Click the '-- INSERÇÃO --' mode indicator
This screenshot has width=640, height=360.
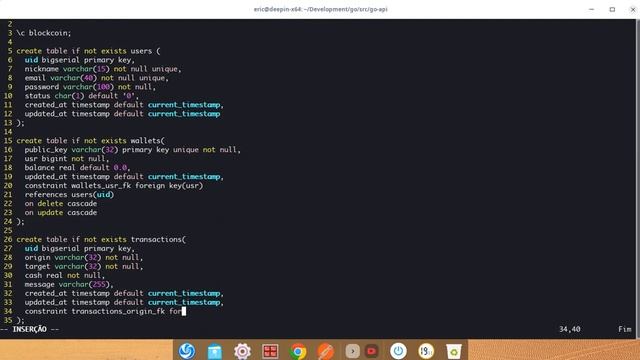pos(30,329)
